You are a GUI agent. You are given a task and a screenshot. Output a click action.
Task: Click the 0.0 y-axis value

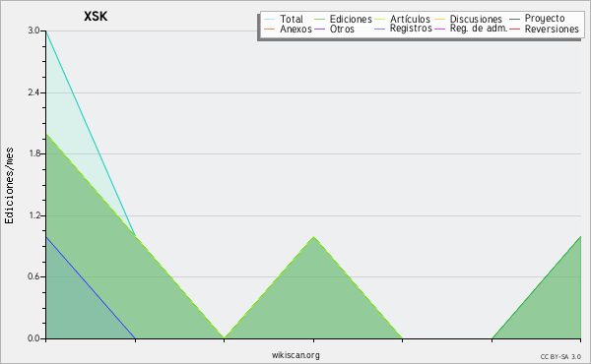click(x=33, y=338)
